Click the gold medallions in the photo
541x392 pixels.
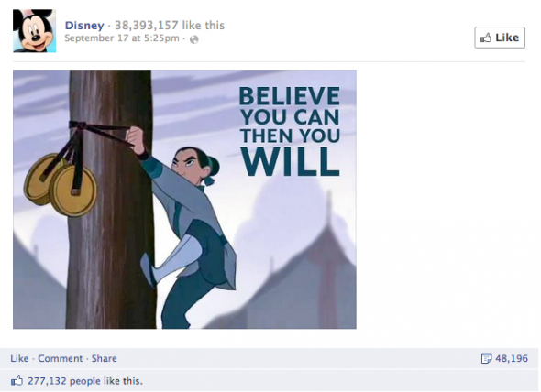tap(61, 184)
